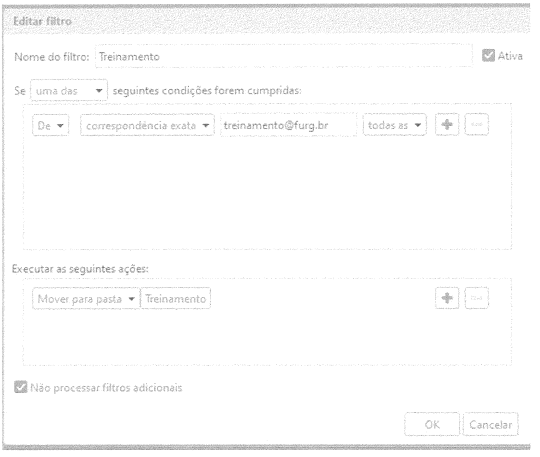Click the empty conditions list area
This screenshot has width=540, height=457.
click(267, 193)
